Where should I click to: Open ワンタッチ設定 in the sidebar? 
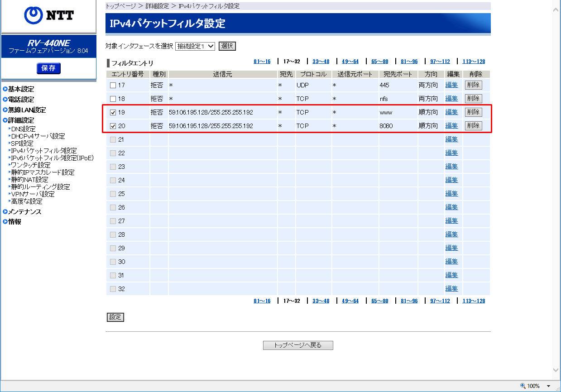pyautogui.click(x=31, y=165)
